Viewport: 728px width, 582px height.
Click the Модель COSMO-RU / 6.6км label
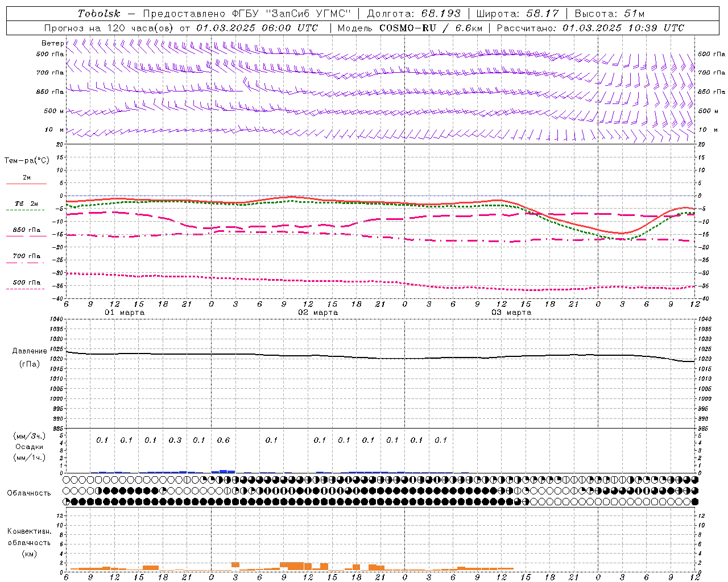pos(410,28)
